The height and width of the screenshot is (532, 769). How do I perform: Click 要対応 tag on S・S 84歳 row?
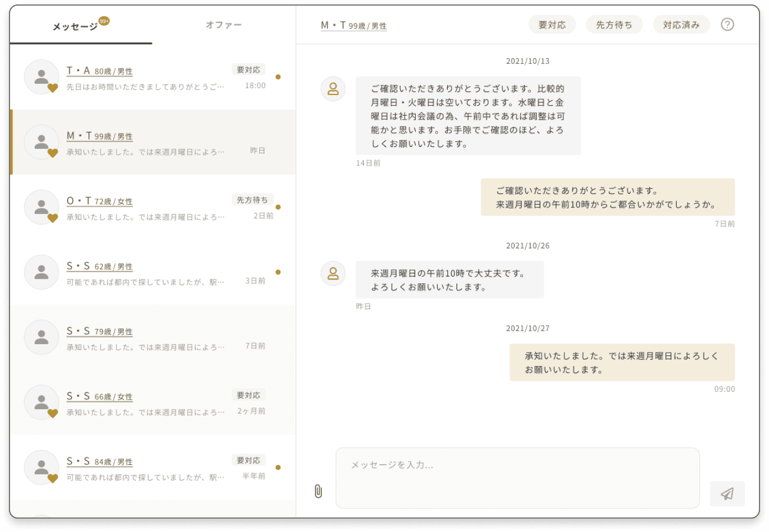click(249, 460)
